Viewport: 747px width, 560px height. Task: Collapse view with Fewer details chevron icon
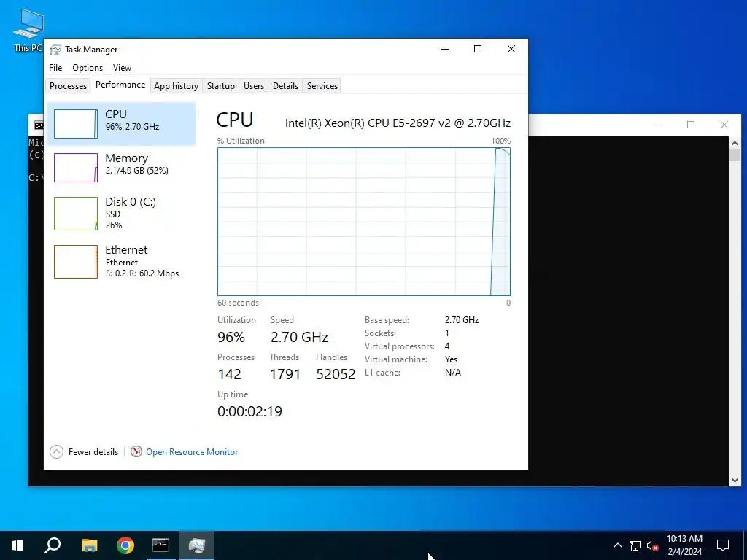pyautogui.click(x=56, y=451)
